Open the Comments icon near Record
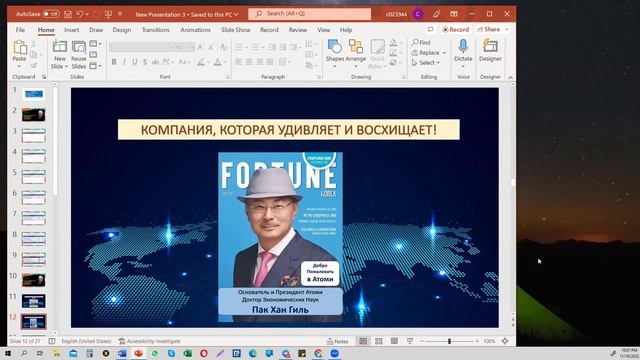Viewport: 640px width, 360px height. [x=430, y=29]
